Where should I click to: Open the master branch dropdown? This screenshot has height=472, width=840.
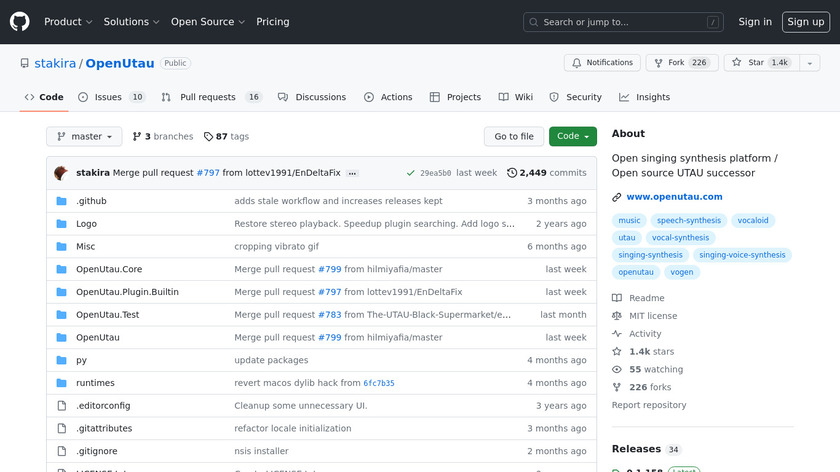point(84,136)
